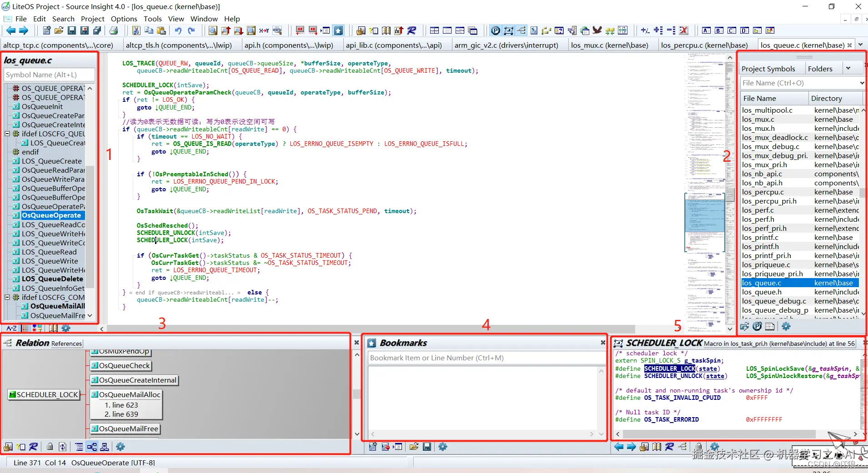Click the Go Back arrow in toolbar

coord(10,30)
